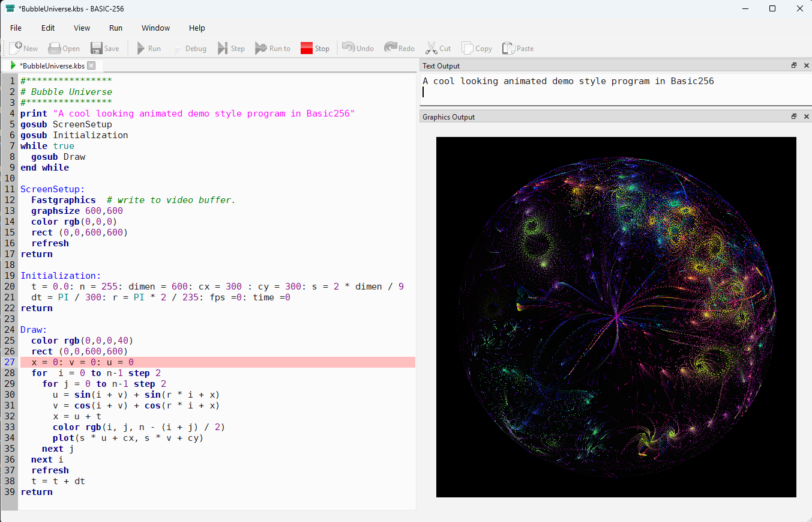812x522 pixels.
Task: Paste clipboard with the Paste icon
Action: coord(517,48)
